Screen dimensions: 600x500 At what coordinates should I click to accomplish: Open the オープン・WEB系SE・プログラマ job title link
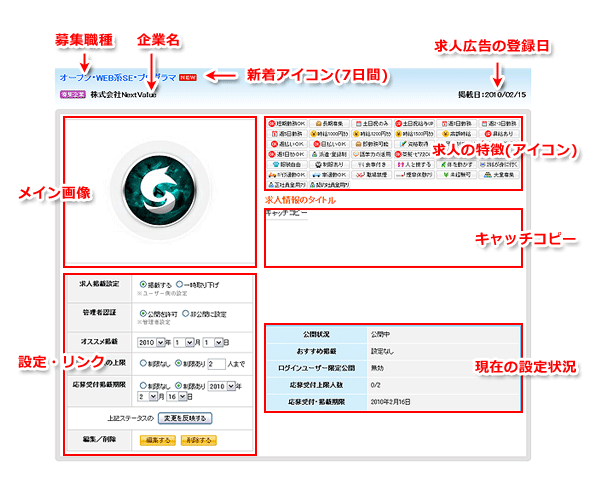coord(111,77)
